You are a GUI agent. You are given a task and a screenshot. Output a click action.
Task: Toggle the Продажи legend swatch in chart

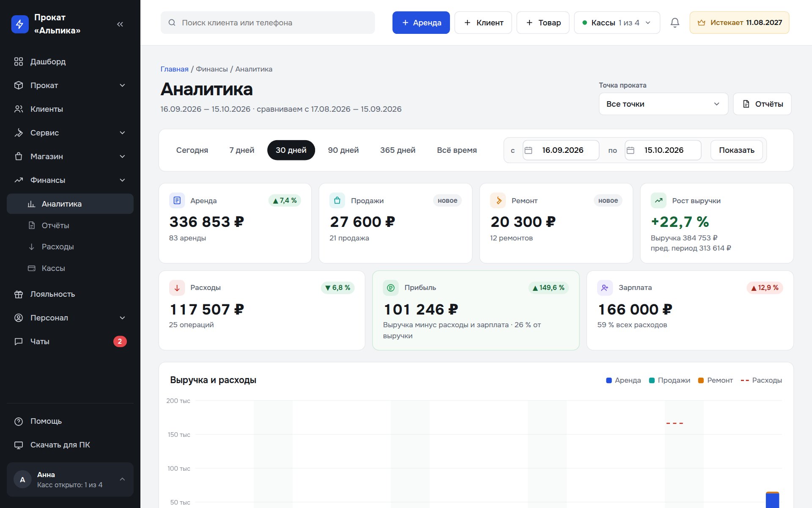[x=652, y=381]
